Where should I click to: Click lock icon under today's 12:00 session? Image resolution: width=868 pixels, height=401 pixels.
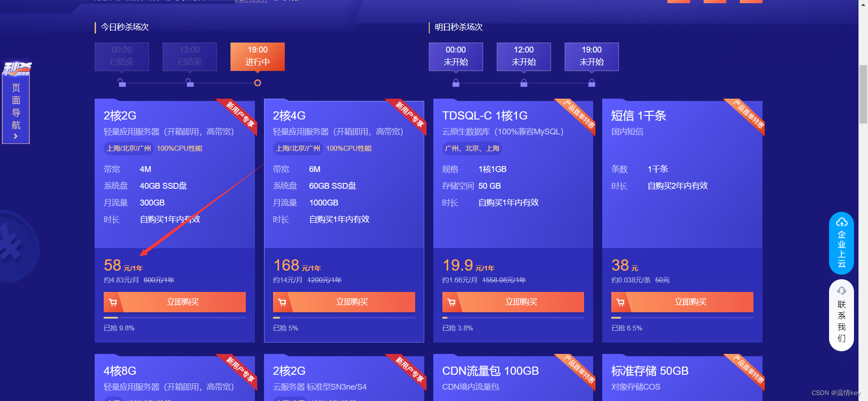point(190,83)
